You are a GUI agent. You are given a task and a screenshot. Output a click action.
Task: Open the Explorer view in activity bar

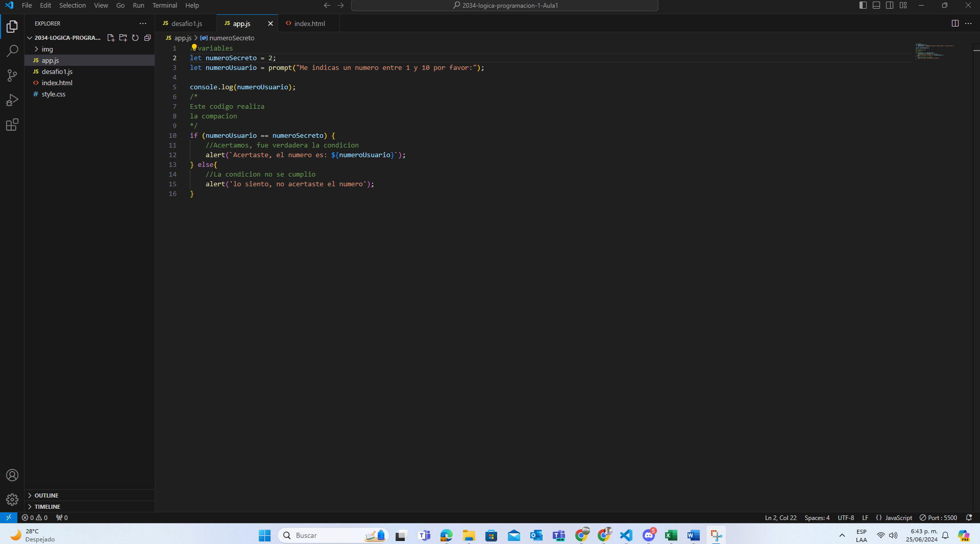[12, 27]
